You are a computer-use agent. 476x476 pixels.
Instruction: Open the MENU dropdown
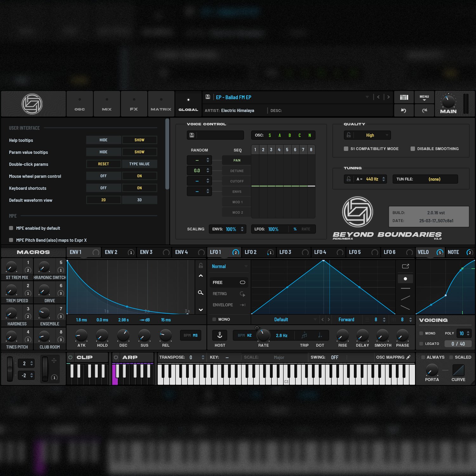coord(424,97)
